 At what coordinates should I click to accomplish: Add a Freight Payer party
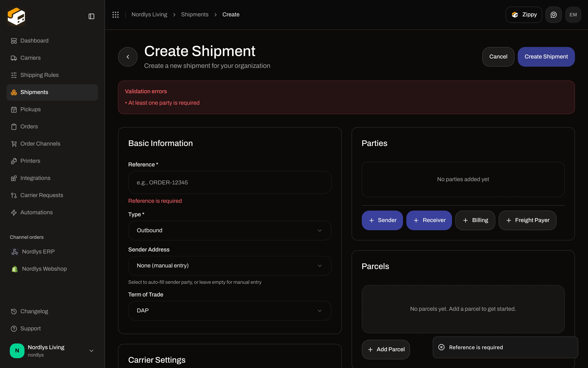point(527,220)
